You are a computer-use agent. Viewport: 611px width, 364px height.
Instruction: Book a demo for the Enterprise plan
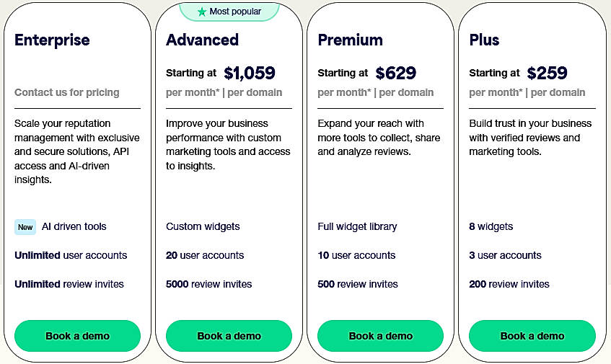(x=77, y=336)
